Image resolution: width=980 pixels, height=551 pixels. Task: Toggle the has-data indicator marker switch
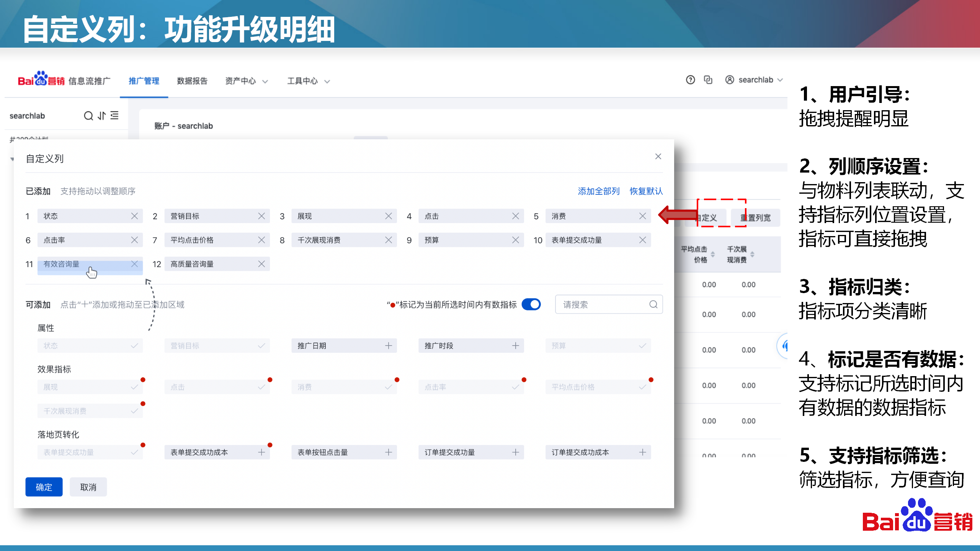(531, 305)
